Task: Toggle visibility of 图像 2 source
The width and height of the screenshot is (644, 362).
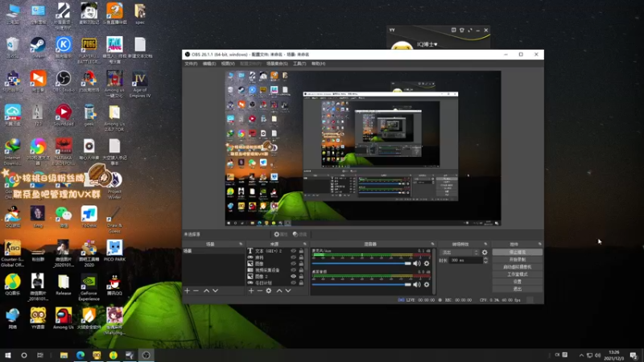Action: [x=293, y=277]
